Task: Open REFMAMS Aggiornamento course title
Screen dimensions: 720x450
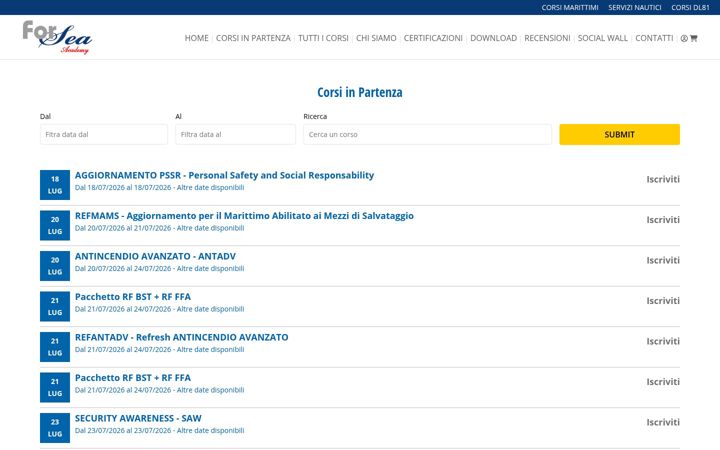Action: click(x=244, y=216)
